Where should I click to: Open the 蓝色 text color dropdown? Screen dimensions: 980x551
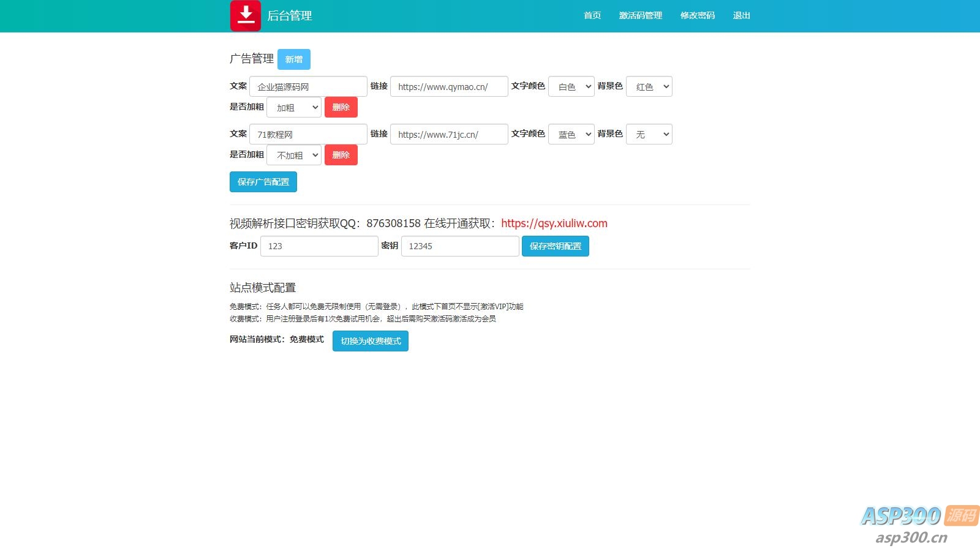click(x=571, y=134)
